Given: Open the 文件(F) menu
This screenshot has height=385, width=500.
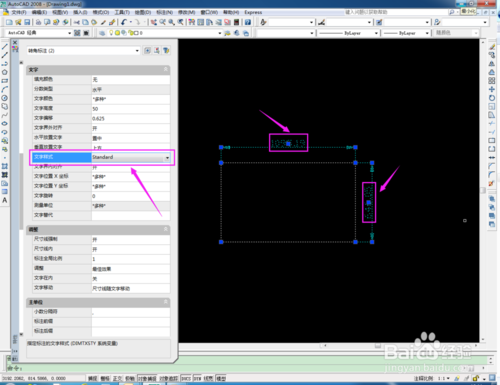Looking at the screenshot, I should 19,12.
